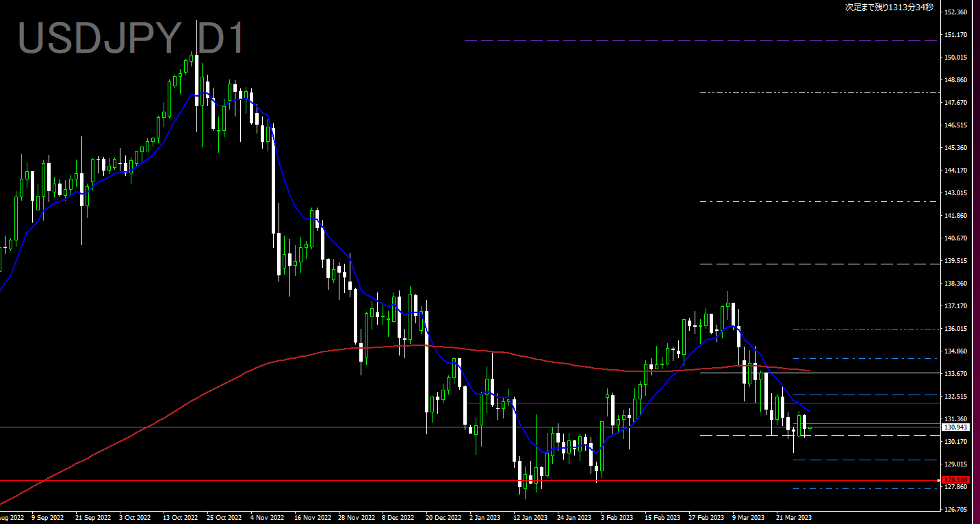Click the 133.670 price axis label
The image size is (980, 524).
coord(955,374)
